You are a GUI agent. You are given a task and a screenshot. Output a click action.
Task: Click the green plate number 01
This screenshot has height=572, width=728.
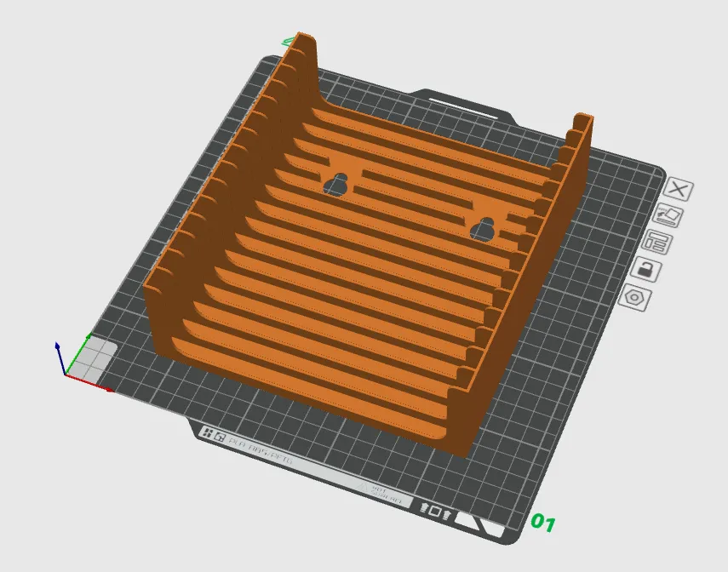(543, 523)
